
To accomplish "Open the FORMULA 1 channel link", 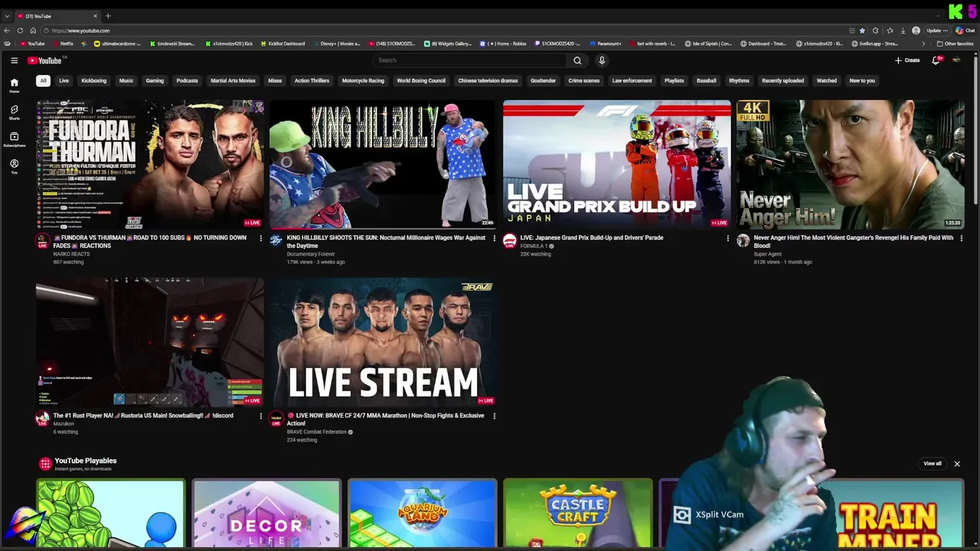I will [534, 246].
